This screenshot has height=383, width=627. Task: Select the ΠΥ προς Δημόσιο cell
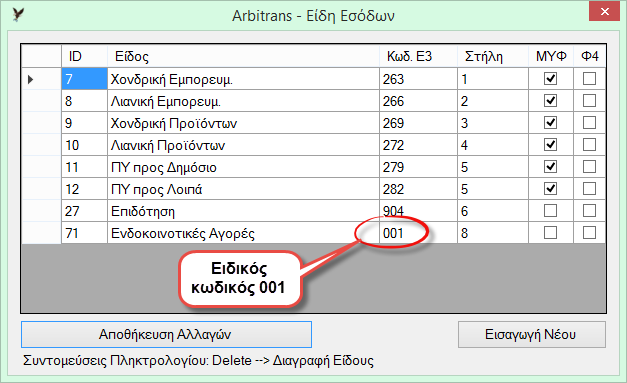243,167
